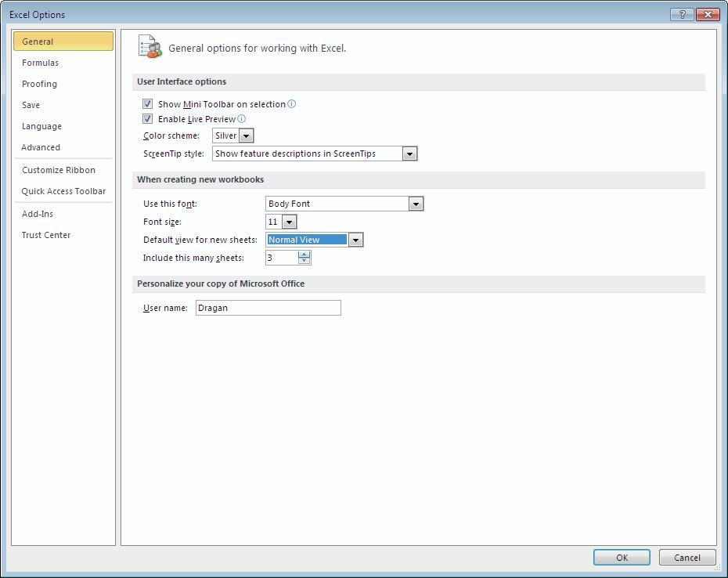This screenshot has height=578, width=728.
Task: Go to the Save options category
Action: click(x=63, y=105)
